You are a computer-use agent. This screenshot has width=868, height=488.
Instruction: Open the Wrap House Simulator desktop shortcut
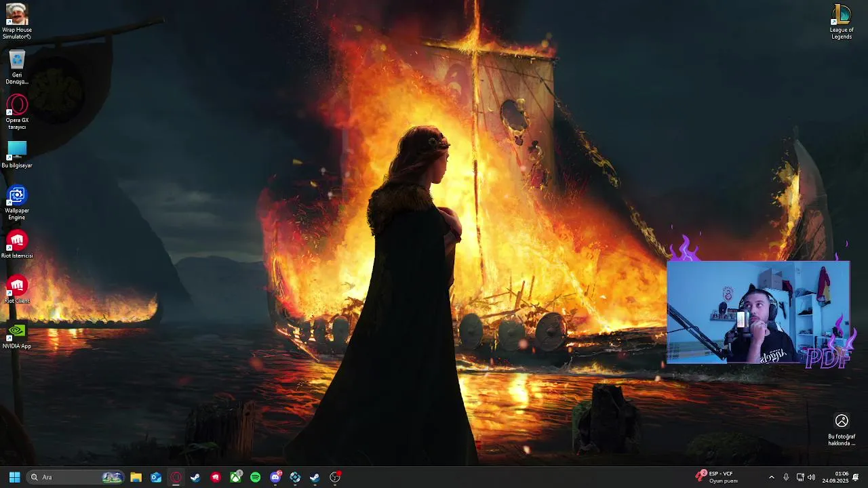(x=16, y=21)
